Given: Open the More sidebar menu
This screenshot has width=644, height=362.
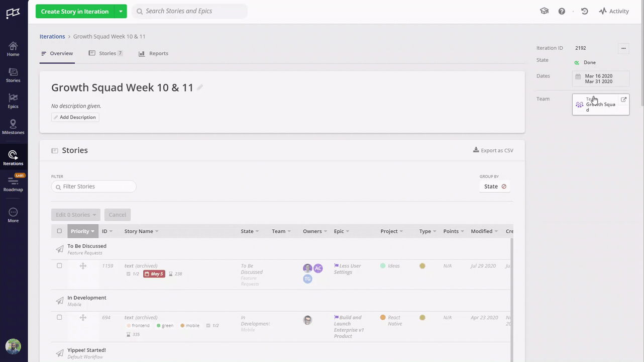Looking at the screenshot, I should point(13,215).
